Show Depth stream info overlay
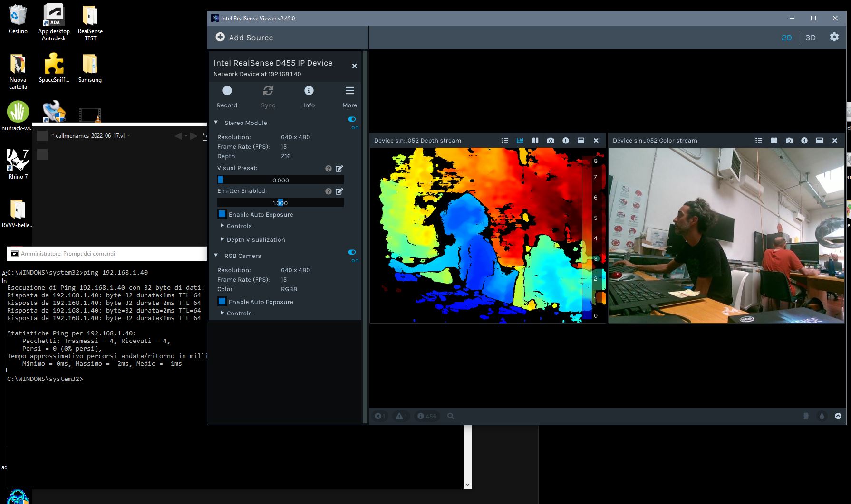 click(x=566, y=141)
